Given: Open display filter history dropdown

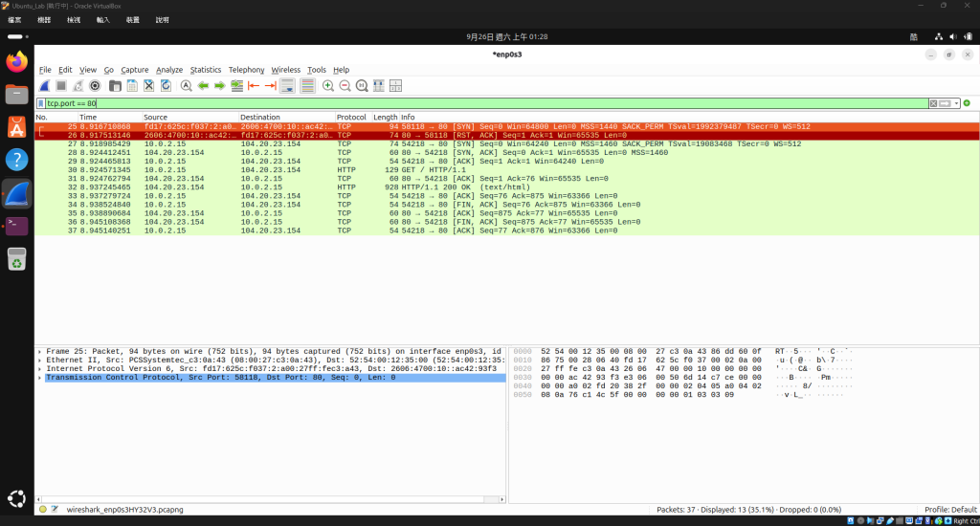Looking at the screenshot, I should [957, 103].
